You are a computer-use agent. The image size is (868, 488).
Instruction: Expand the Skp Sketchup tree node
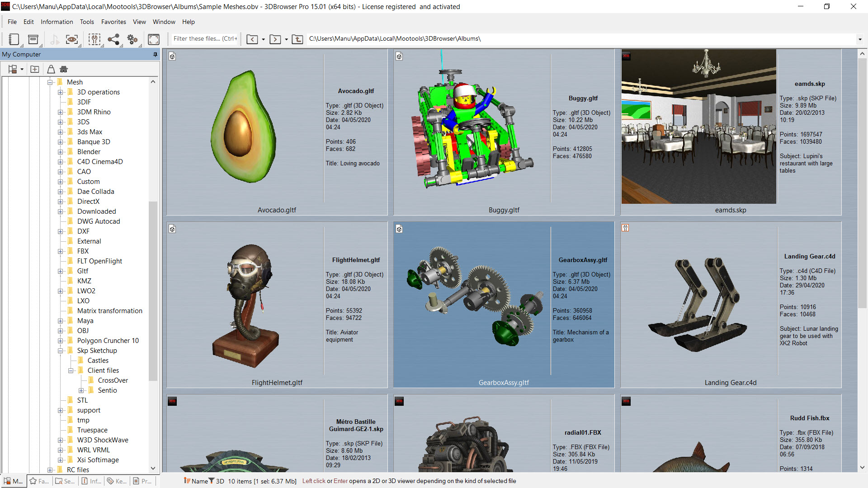60,350
